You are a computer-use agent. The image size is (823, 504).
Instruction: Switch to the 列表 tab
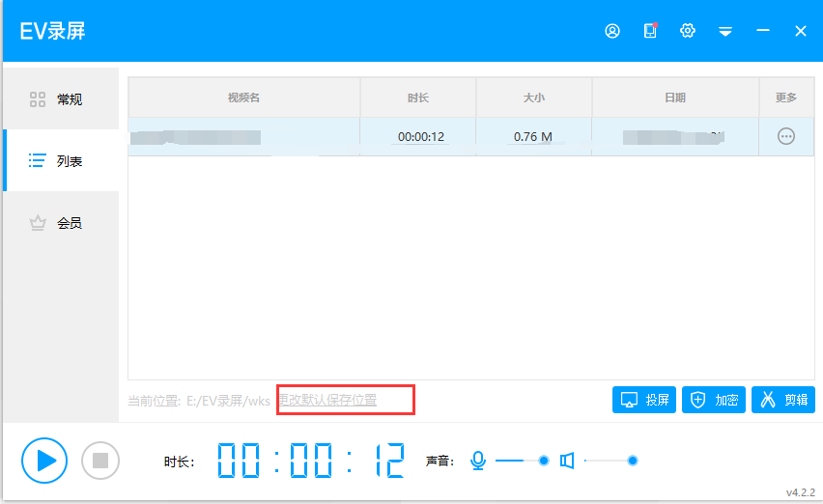(x=61, y=160)
